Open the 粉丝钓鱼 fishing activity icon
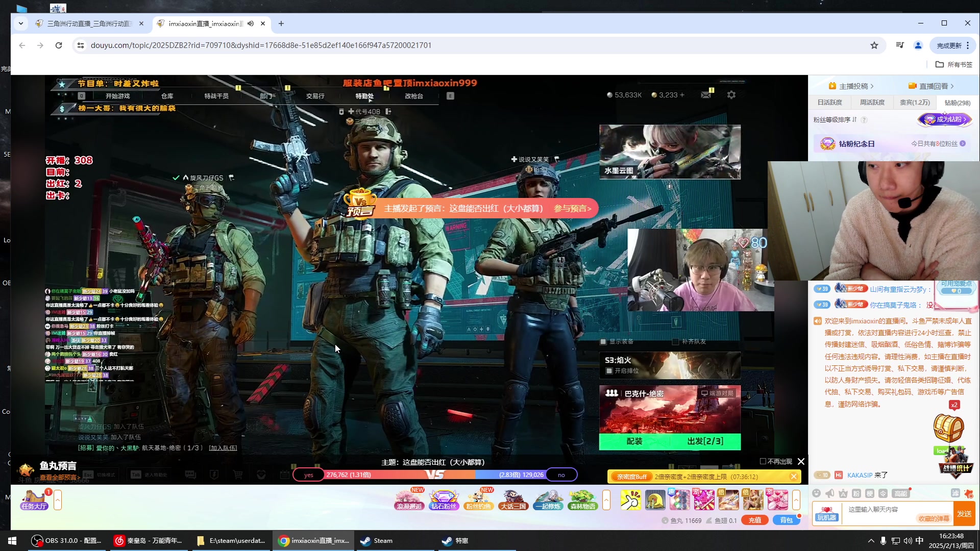Image resolution: width=980 pixels, height=551 pixels. [x=478, y=499]
